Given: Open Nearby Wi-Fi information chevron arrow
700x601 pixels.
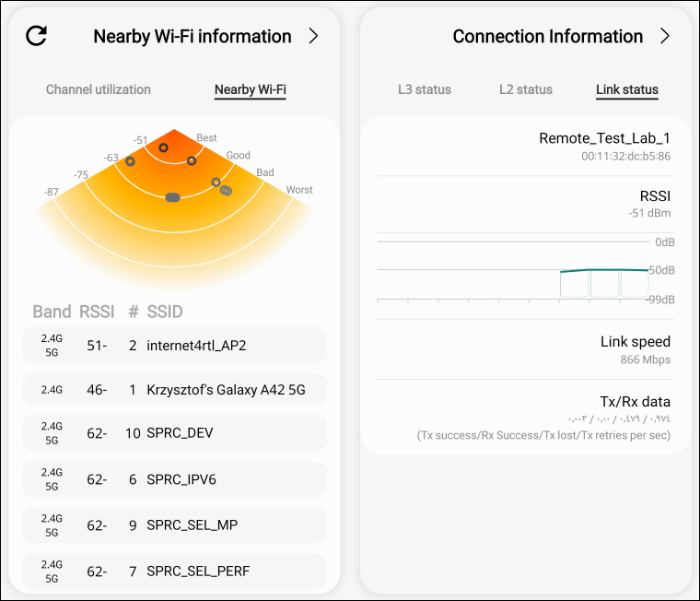Looking at the screenshot, I should tap(313, 36).
